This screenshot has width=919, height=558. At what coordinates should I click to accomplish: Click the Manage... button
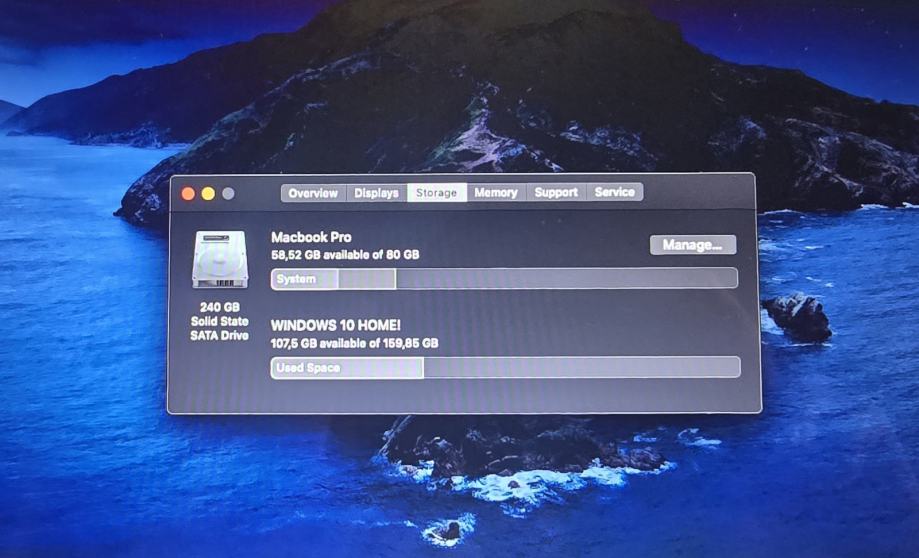[693, 245]
